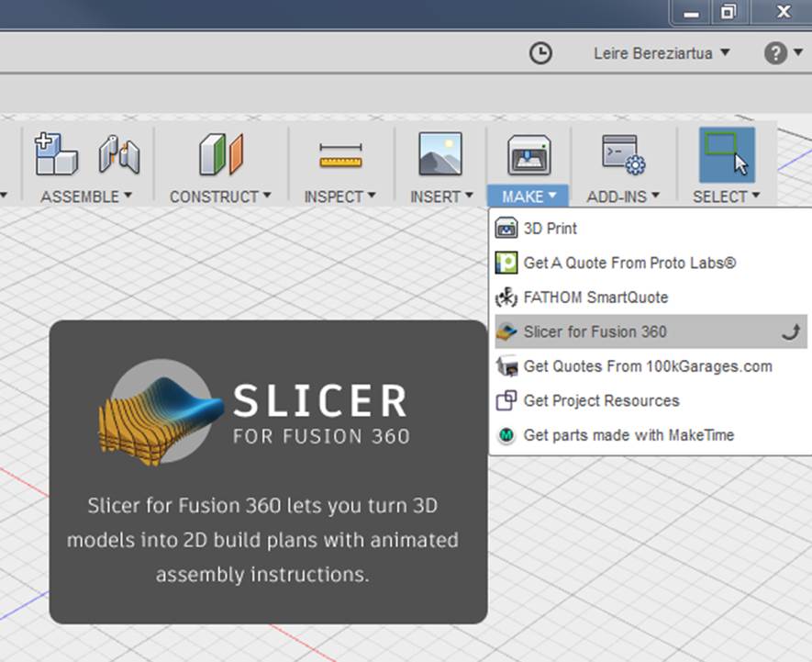Screen dimensions: 812x662
Task: Expand the INSPECT dropdown
Action: pos(339,196)
